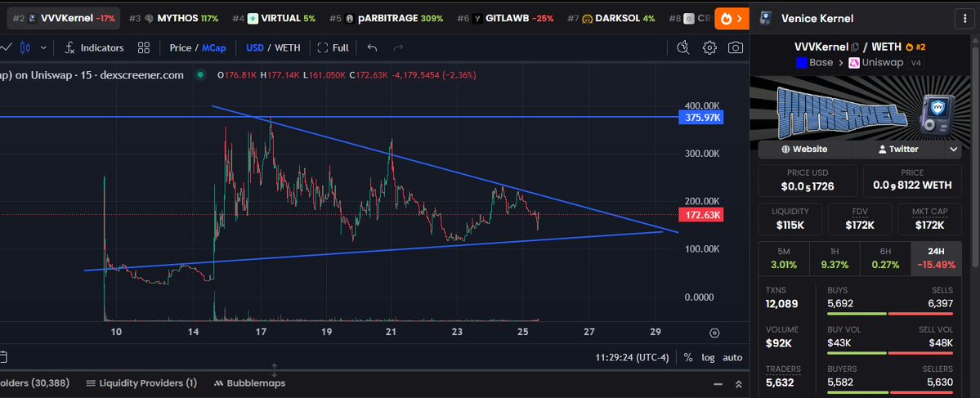This screenshot has width=980, height=398.
Task: Toggle log scale mode
Action: tap(709, 357)
